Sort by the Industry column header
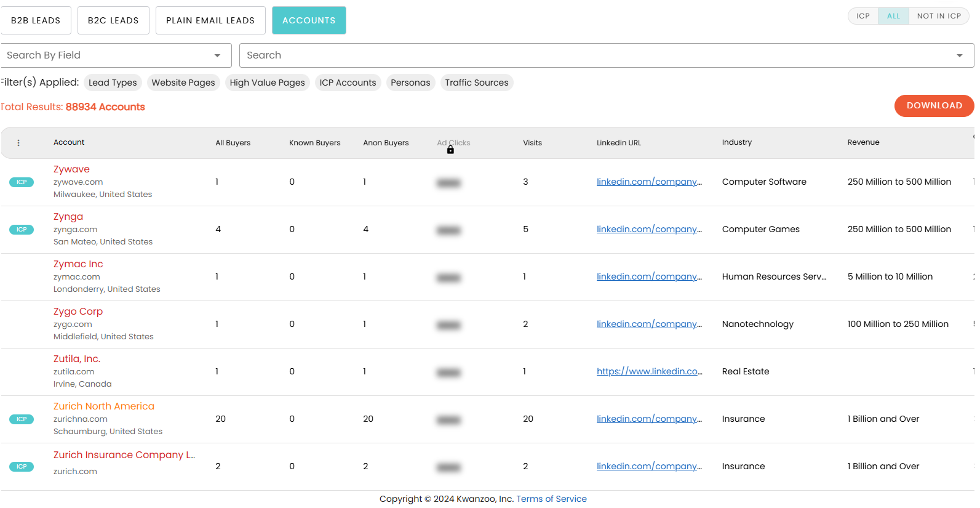The image size is (980, 508). (736, 142)
